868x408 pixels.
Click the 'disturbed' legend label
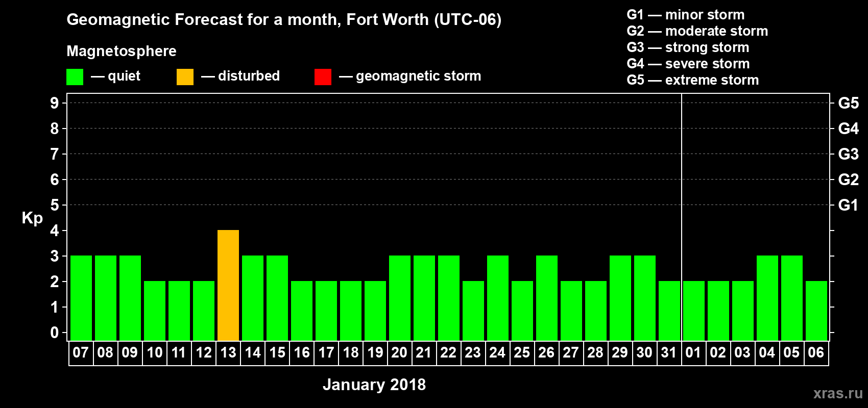click(x=249, y=76)
